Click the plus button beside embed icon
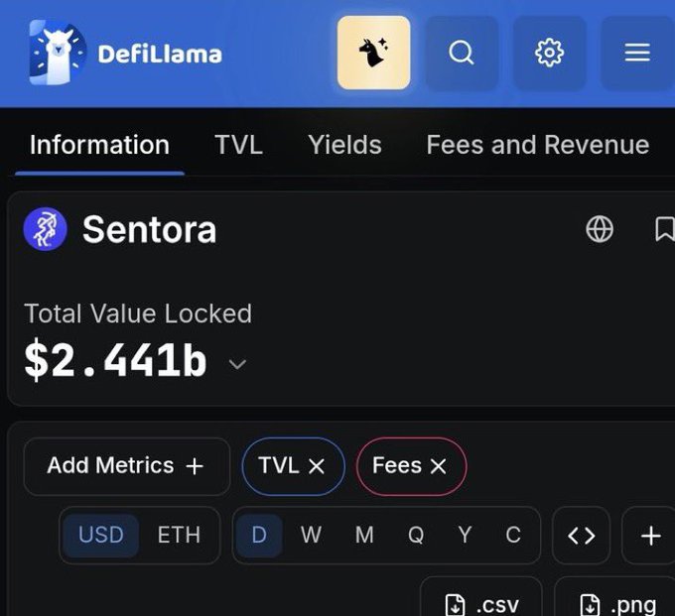This screenshot has width=675, height=616. (650, 536)
